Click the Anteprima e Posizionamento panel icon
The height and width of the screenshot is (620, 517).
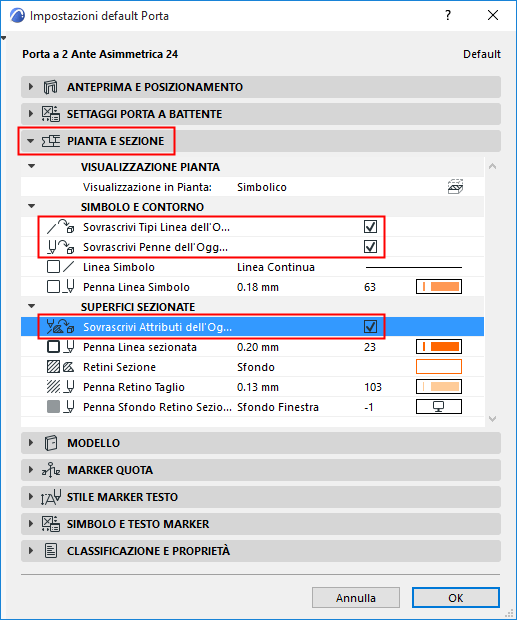51,87
